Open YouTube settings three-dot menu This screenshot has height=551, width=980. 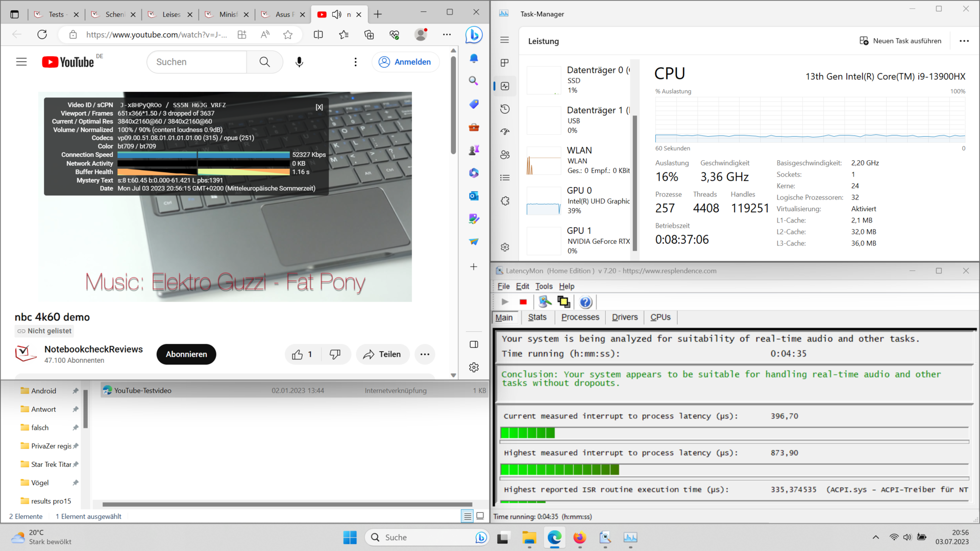(355, 62)
